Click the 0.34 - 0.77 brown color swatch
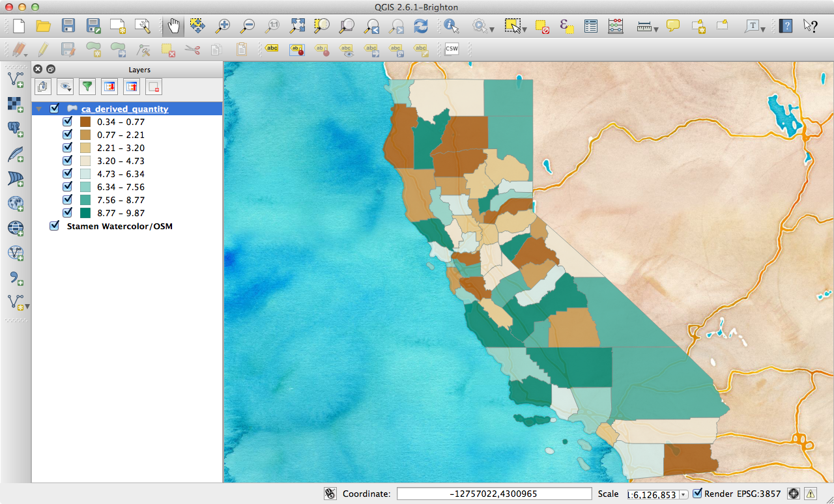Screen dimensions: 834x504 (85, 122)
